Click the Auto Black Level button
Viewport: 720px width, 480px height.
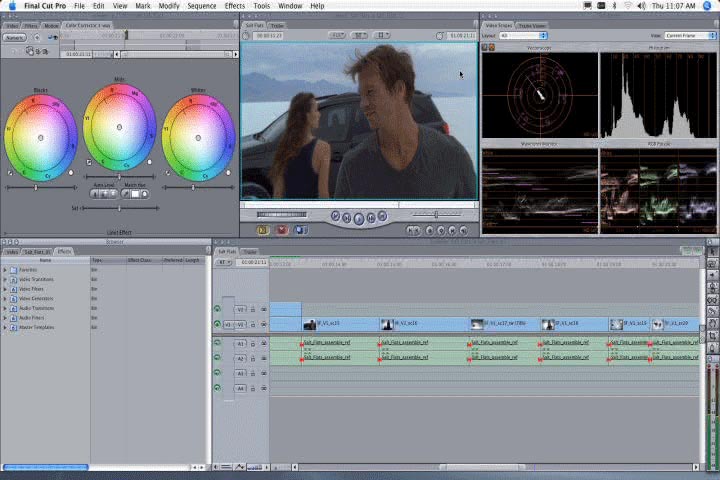(x=96, y=194)
